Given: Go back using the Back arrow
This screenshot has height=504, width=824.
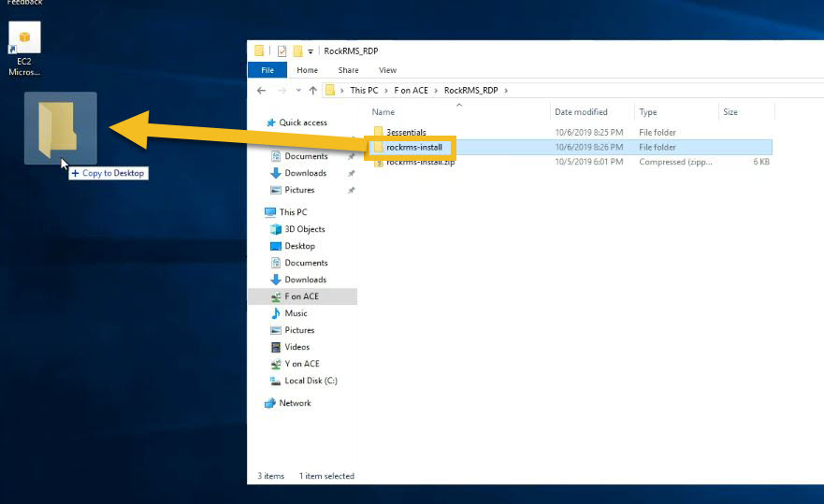Looking at the screenshot, I should click(x=261, y=91).
